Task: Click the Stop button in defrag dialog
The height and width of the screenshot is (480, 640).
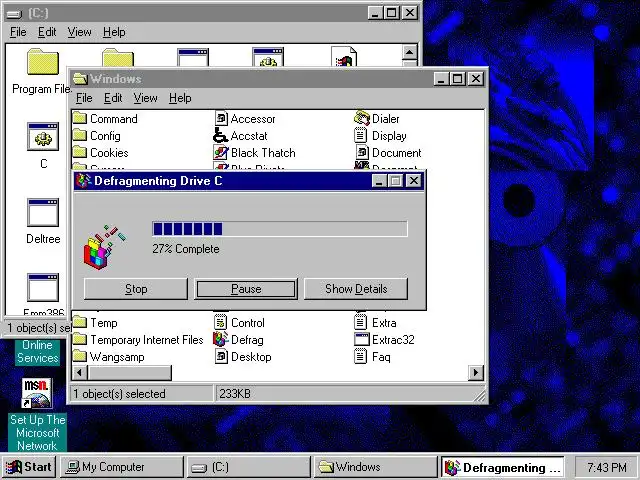Action: tap(136, 289)
